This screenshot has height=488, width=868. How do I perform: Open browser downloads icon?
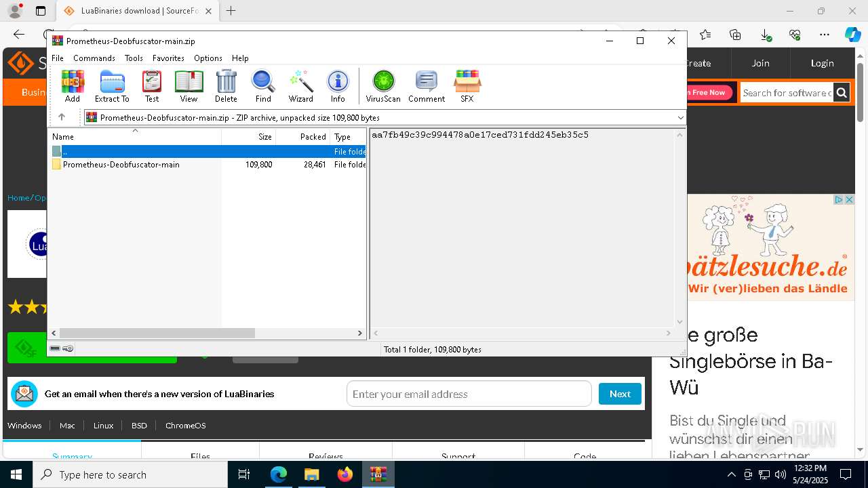click(x=765, y=35)
